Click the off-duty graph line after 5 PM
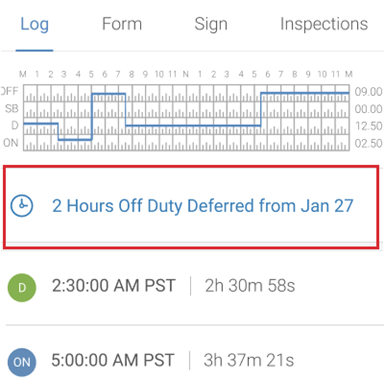 point(305,93)
